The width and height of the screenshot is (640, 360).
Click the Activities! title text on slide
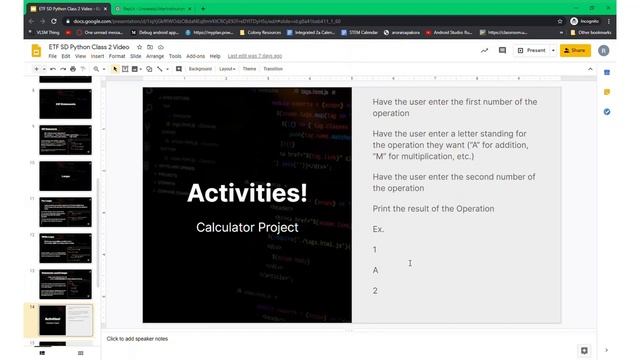click(x=247, y=193)
